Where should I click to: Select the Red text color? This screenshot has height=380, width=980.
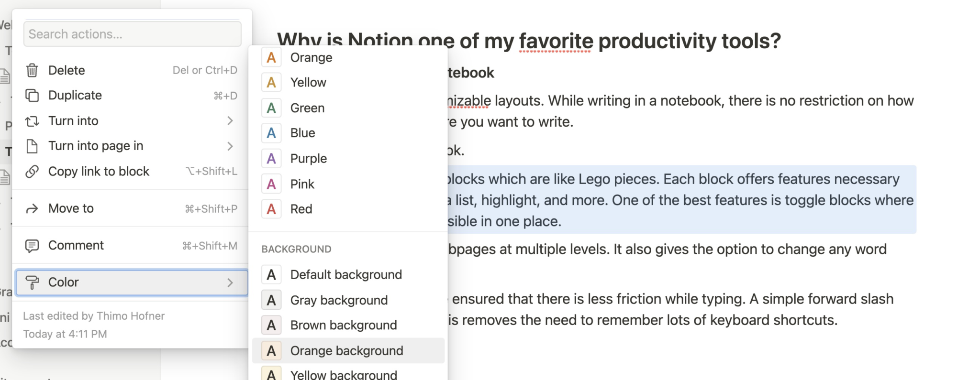click(x=301, y=209)
